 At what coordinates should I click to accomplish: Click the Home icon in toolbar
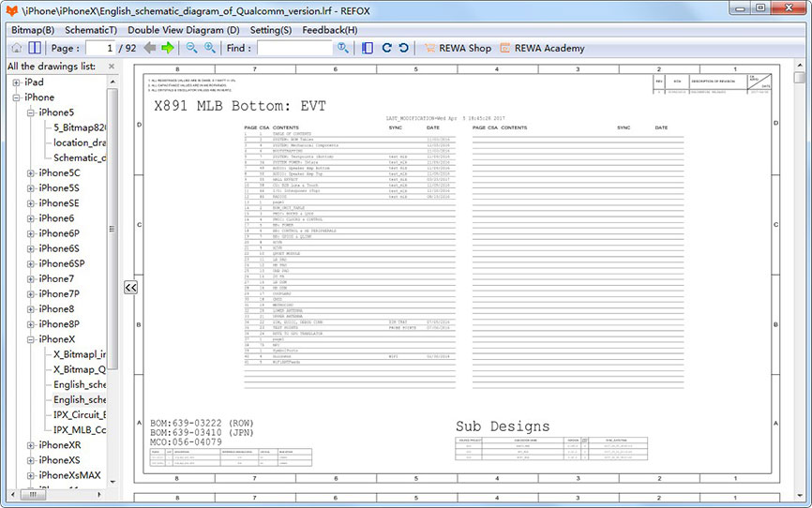[17, 48]
